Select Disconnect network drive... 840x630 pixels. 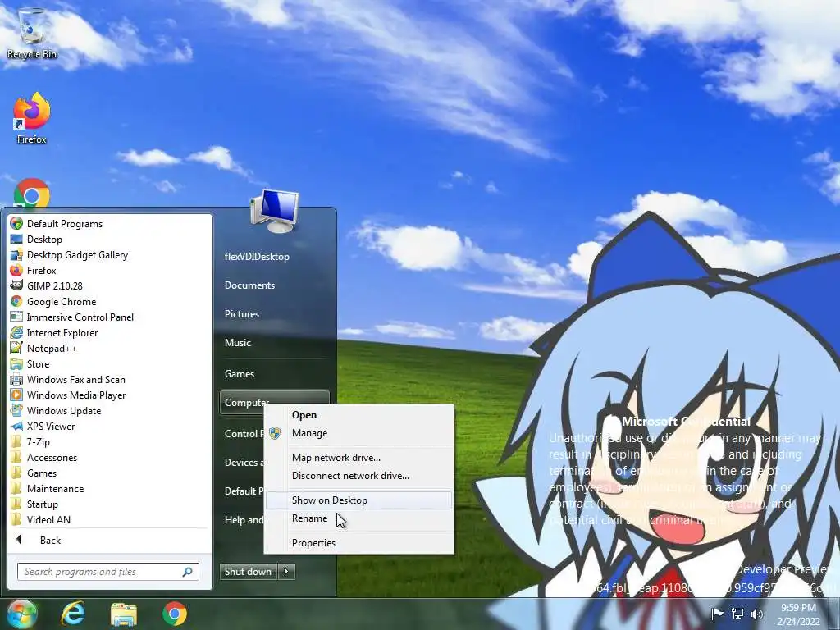pos(359,475)
